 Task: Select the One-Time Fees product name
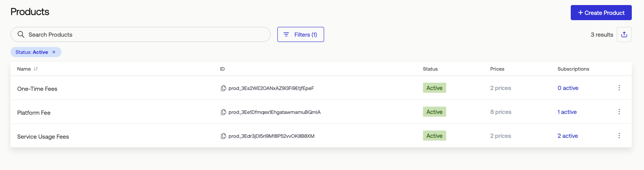[37, 89]
